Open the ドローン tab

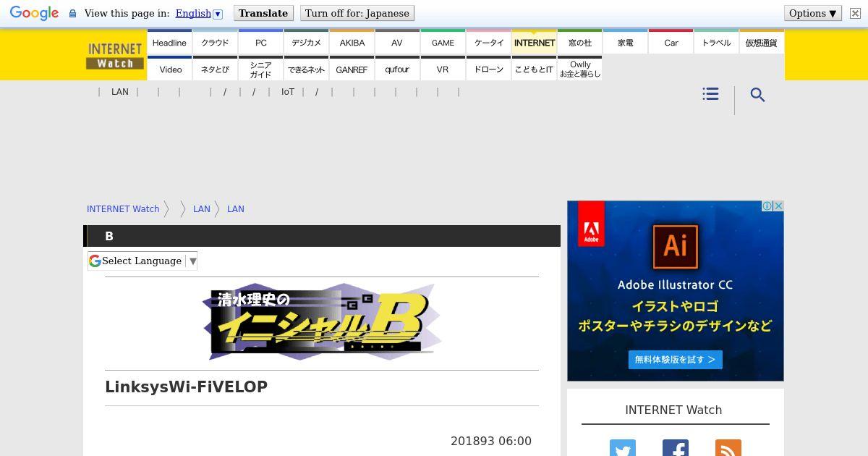(488, 69)
